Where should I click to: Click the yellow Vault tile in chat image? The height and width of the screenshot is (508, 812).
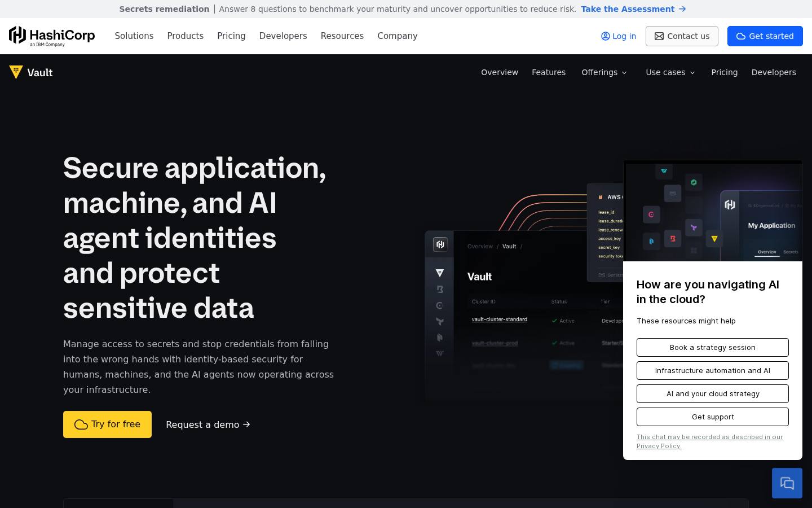click(x=714, y=239)
